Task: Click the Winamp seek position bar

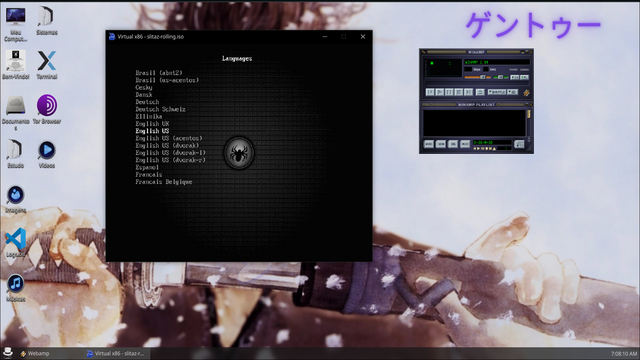Action: (478, 83)
